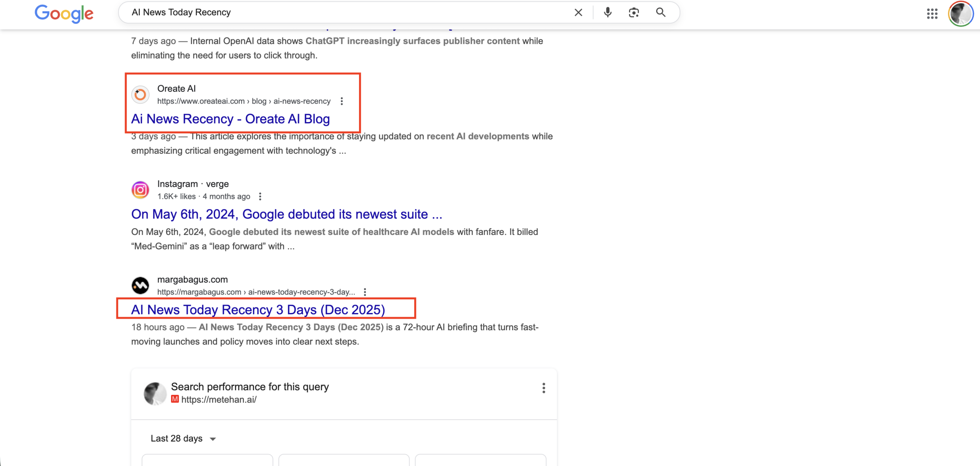Click the margabagus.com site favicon
980x466 pixels.
[140, 285]
